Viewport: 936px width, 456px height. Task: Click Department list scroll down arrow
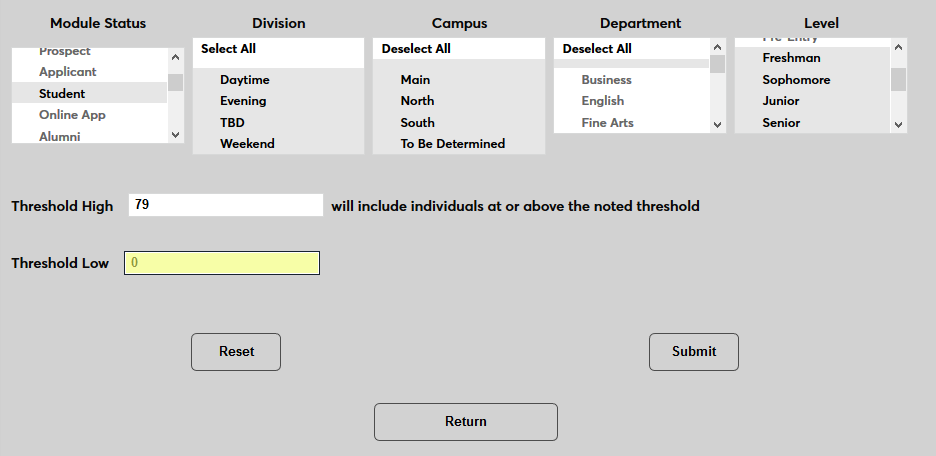click(717, 125)
